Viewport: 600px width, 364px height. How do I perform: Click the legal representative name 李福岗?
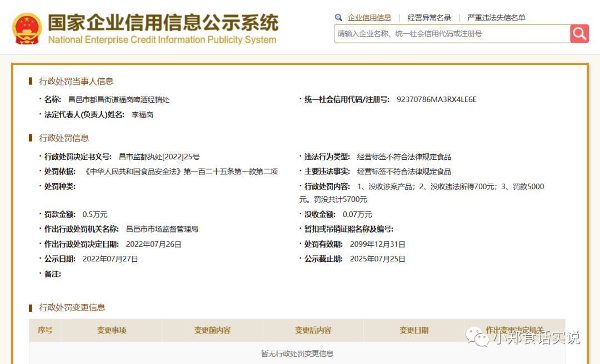tap(142, 115)
